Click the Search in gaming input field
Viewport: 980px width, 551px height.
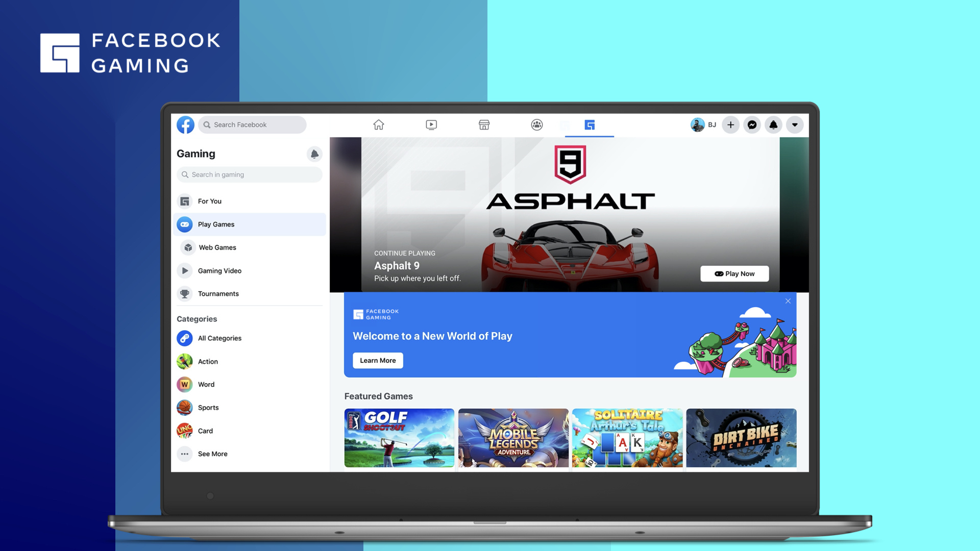pos(249,174)
